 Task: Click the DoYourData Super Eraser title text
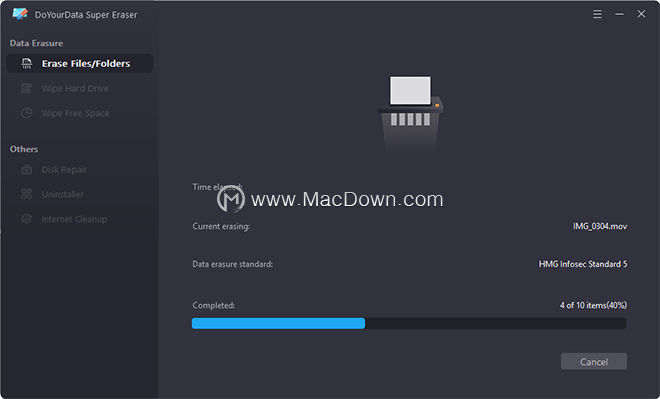pos(86,15)
